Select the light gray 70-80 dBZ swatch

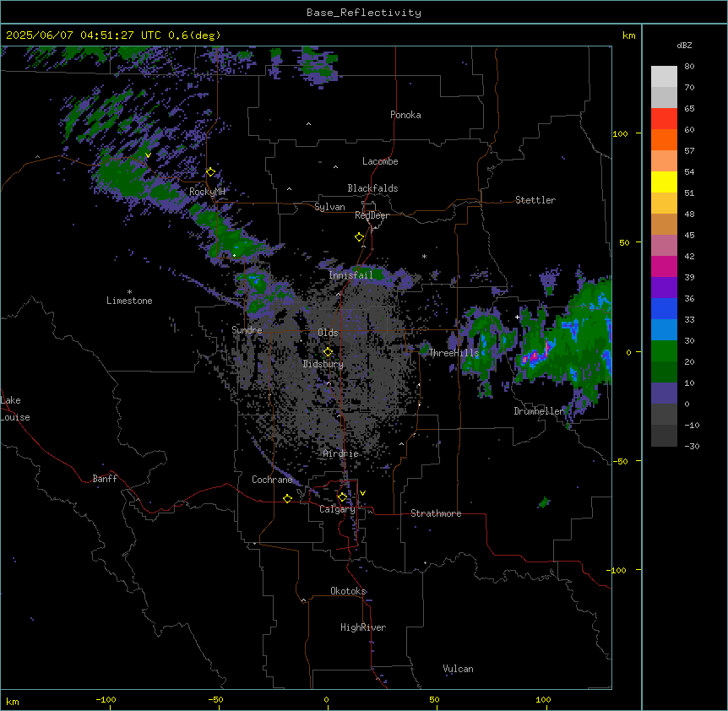(x=664, y=77)
